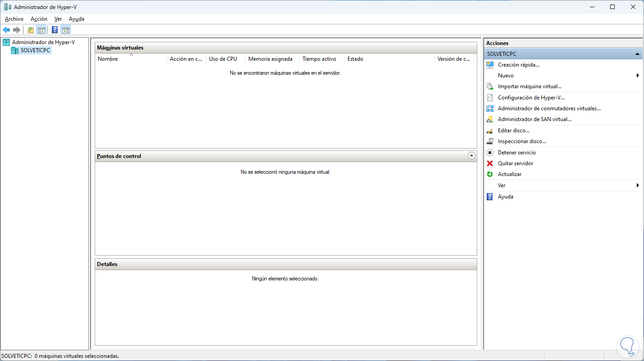
Task: Click "Ningún elemento seleccionado" text
Action: coord(285,279)
